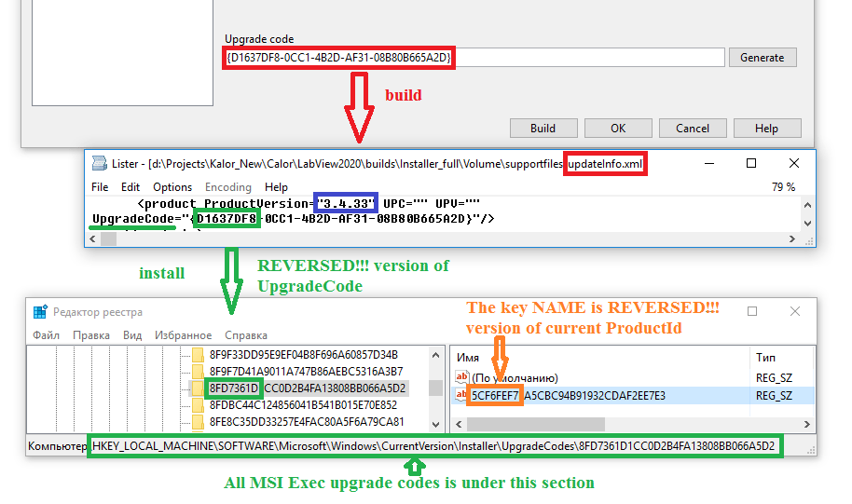
Task: Click Cancel in the installer dialog
Action: tap(693, 129)
